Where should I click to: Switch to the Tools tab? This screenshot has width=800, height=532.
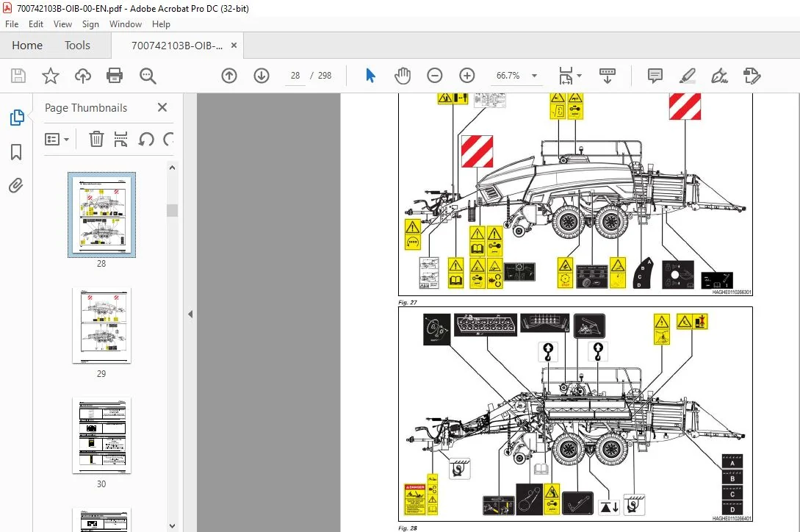click(x=77, y=46)
